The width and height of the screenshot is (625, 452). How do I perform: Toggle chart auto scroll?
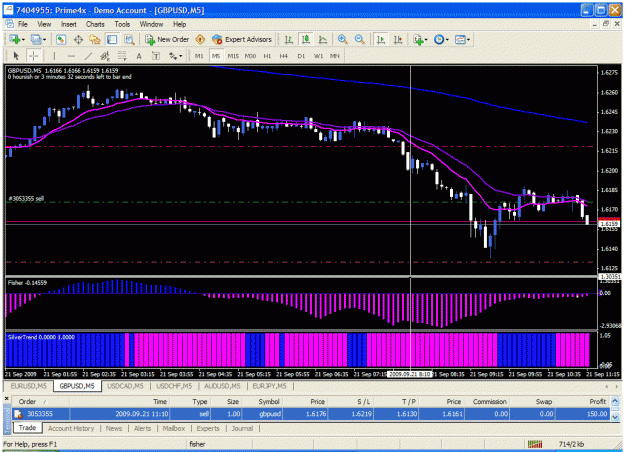381,39
